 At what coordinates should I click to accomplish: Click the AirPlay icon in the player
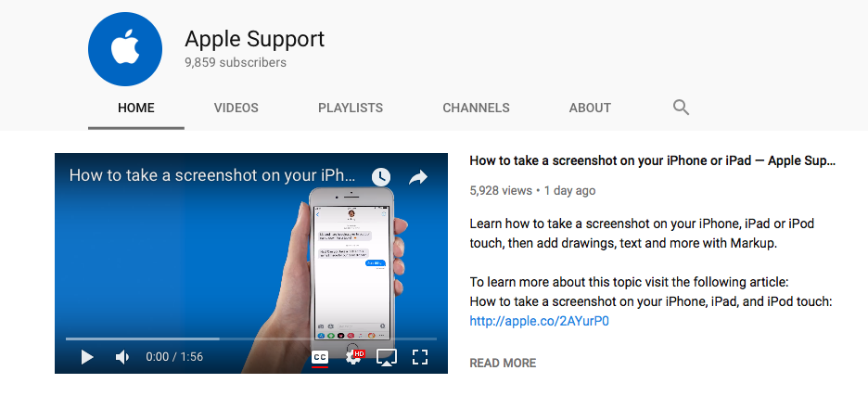click(387, 357)
